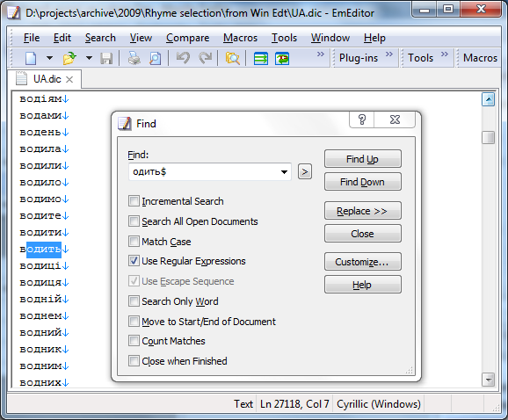Enable the Match Case checkbox

point(134,242)
